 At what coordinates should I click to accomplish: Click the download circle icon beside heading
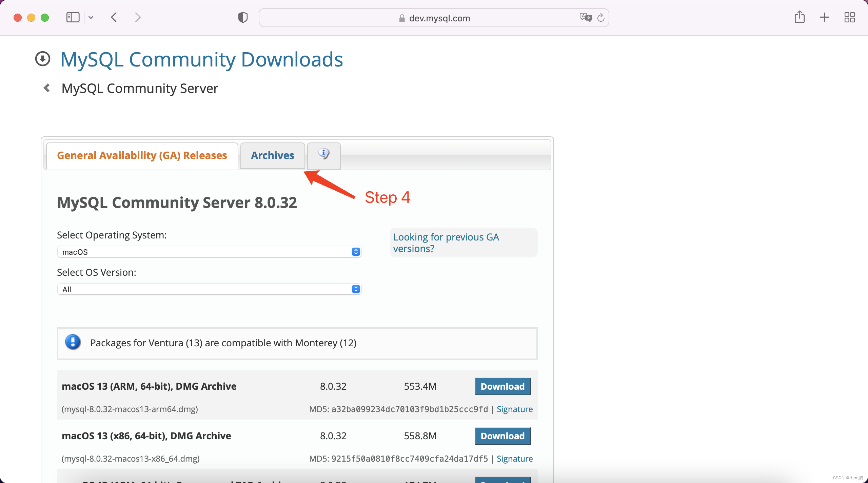point(43,59)
